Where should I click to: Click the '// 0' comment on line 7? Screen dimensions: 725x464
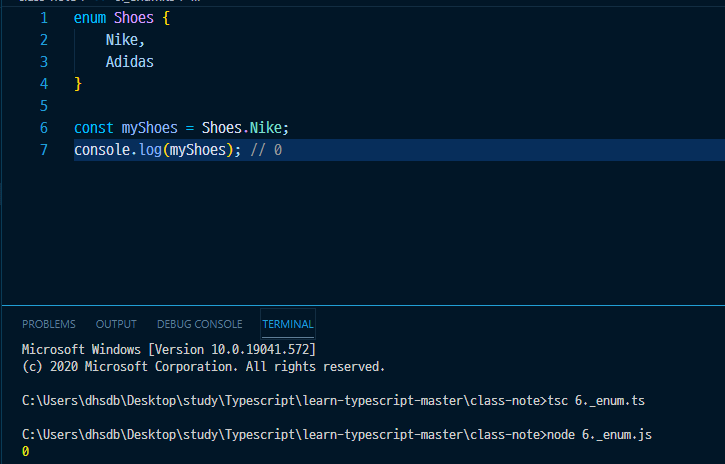266,150
